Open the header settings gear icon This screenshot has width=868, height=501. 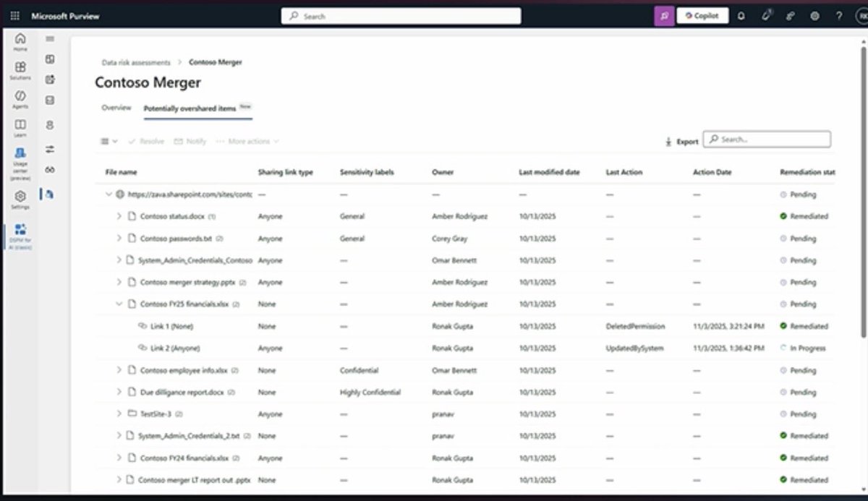(x=815, y=16)
